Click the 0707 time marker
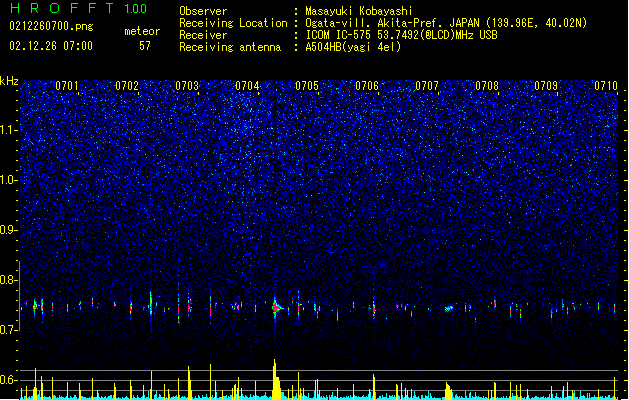629x400 pixels. point(427,86)
